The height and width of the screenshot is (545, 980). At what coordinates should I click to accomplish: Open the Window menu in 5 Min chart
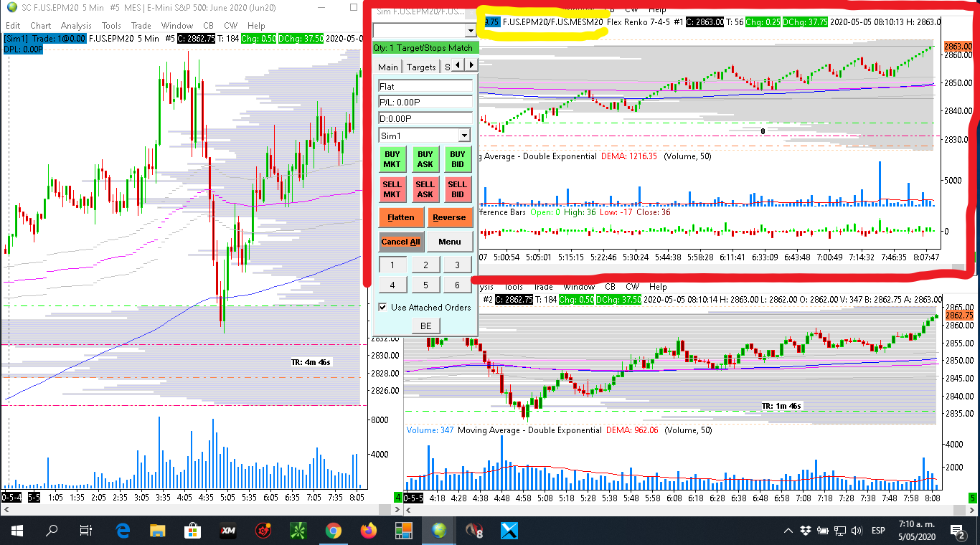click(x=177, y=26)
